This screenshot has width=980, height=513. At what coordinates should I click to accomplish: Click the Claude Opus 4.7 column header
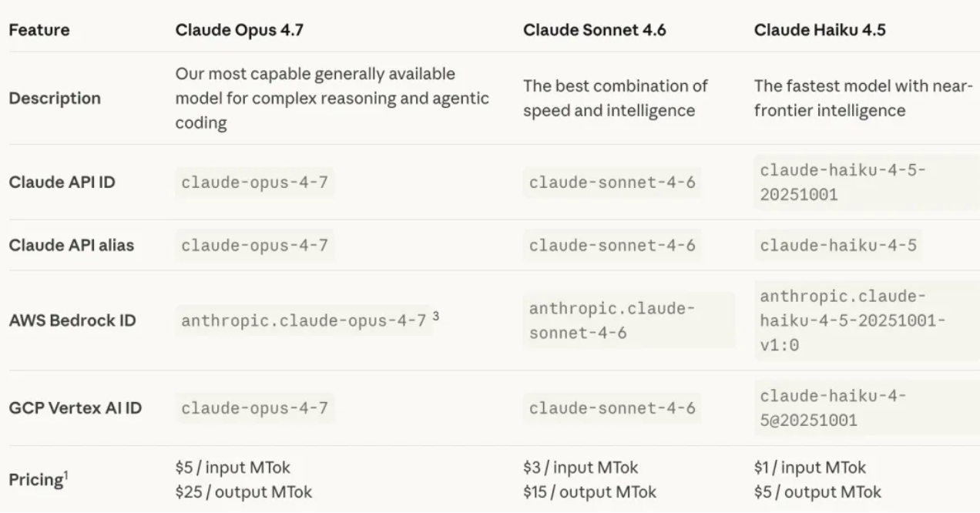243,30
